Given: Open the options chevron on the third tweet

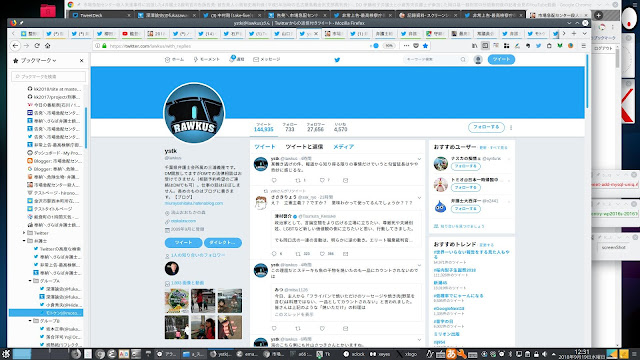Looking at the screenshot, I should pyautogui.click(x=419, y=265).
